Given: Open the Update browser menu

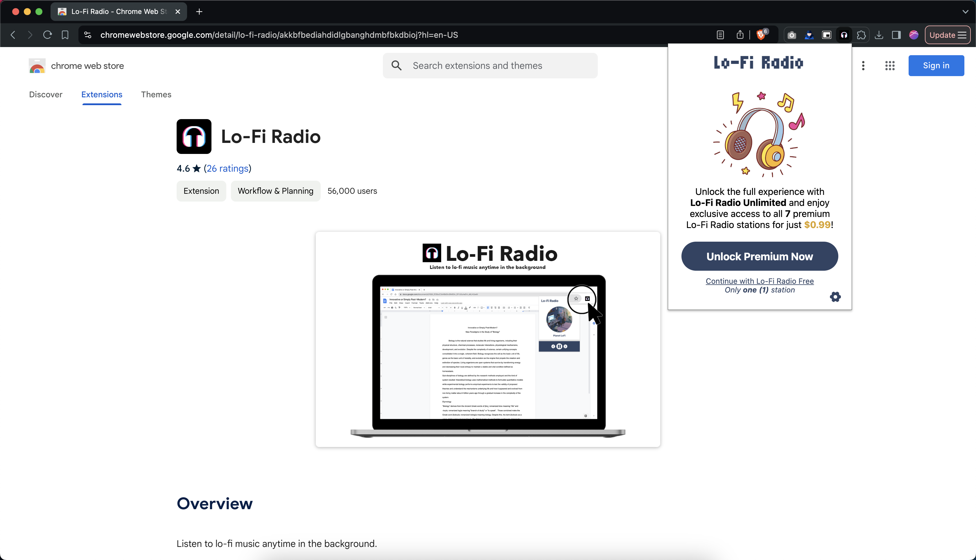Looking at the screenshot, I should click(948, 35).
